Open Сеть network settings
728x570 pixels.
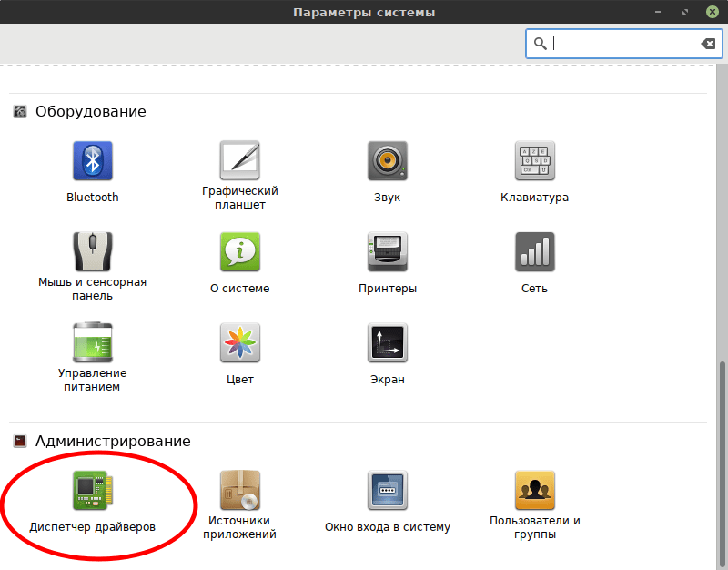pyautogui.click(x=534, y=253)
